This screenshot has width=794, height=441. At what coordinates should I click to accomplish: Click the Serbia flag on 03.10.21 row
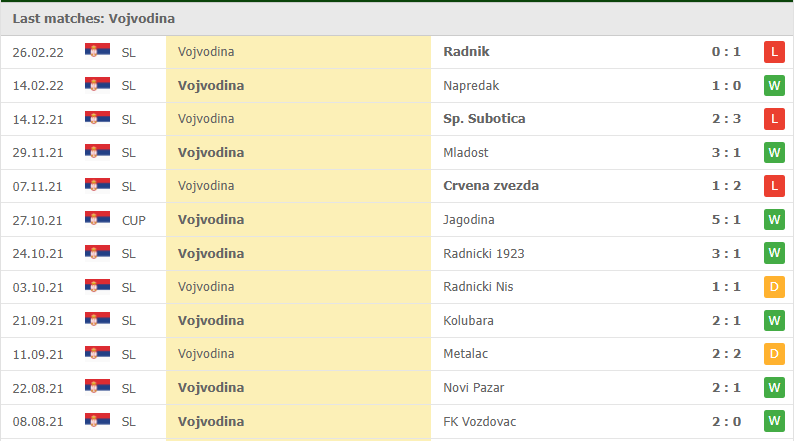97,286
